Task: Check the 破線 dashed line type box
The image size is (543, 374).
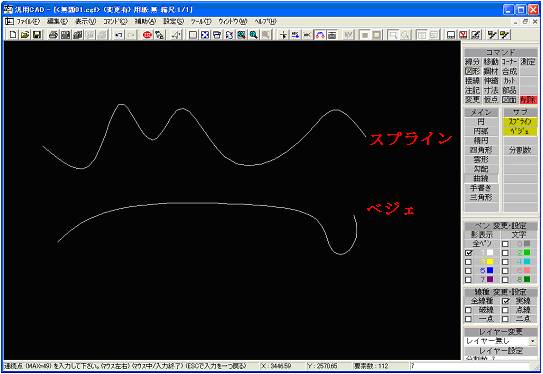Action: coord(468,310)
